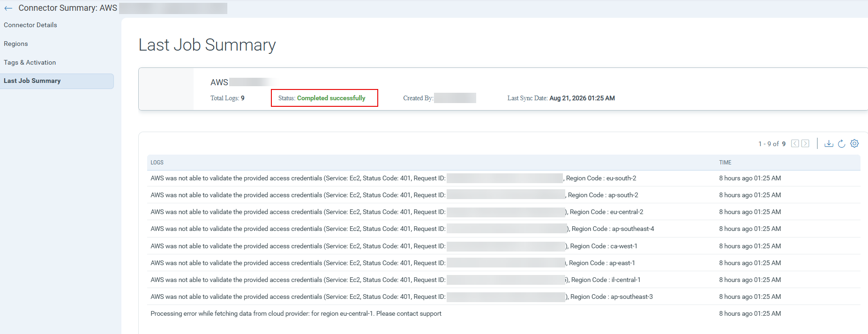Viewport: 868px width, 334px height.
Task: Select log row for region ap-southeast-4
Action: tap(504, 229)
